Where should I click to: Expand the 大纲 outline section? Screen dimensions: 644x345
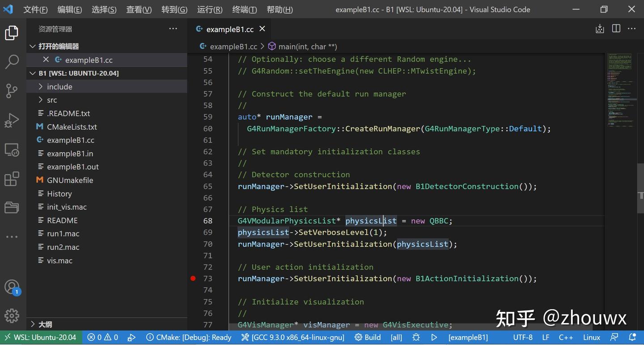click(45, 324)
